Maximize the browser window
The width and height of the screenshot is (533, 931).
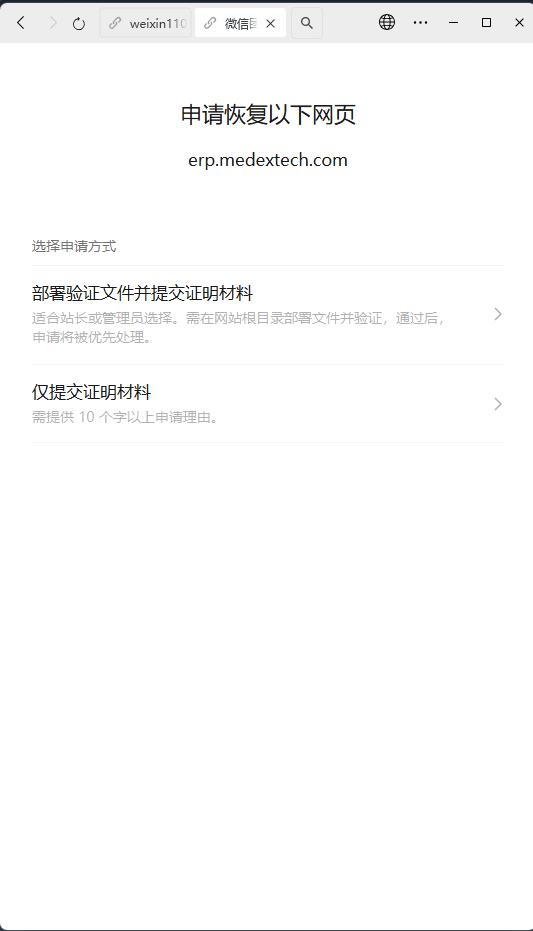(486, 23)
